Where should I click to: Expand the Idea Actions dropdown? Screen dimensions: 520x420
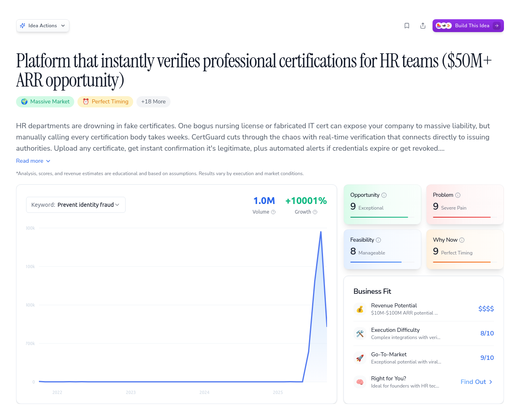tap(43, 25)
